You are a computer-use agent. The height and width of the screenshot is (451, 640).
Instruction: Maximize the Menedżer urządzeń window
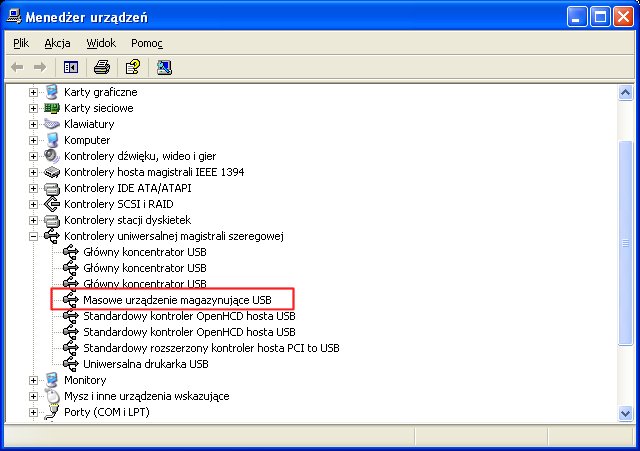(600, 17)
